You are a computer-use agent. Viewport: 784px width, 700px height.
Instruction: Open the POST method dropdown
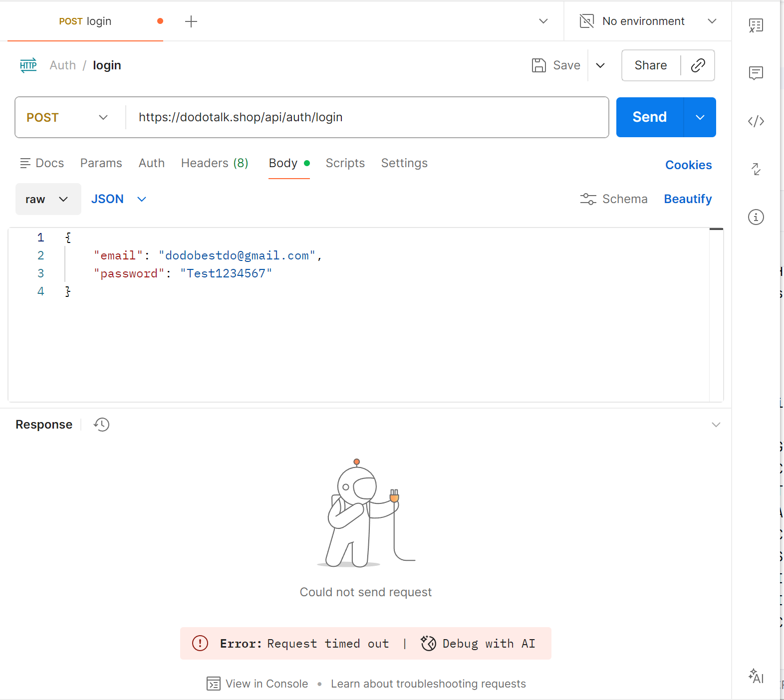(68, 117)
